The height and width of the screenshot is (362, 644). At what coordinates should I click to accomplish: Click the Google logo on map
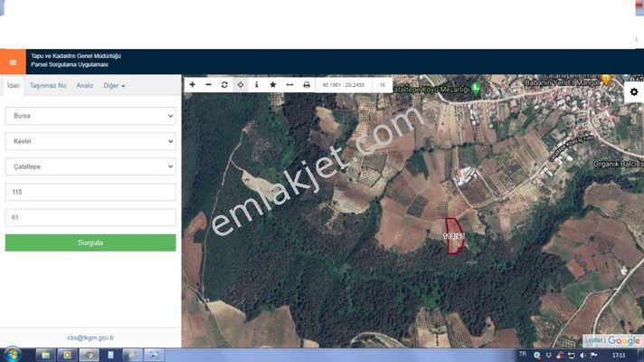point(623,340)
